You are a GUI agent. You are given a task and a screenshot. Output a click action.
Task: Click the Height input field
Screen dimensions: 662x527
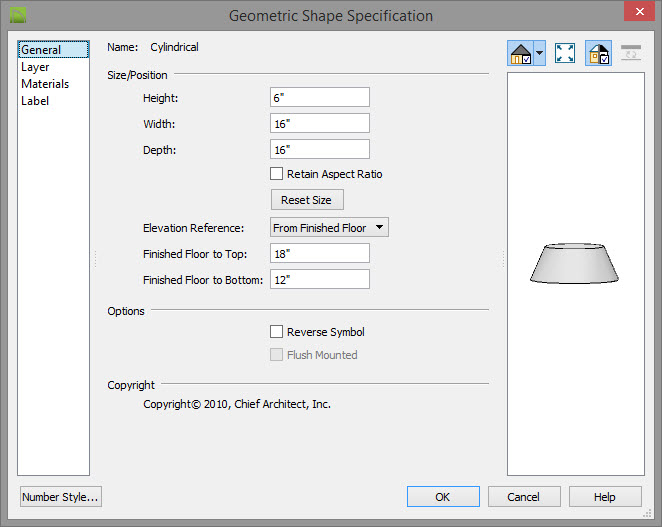(320, 98)
